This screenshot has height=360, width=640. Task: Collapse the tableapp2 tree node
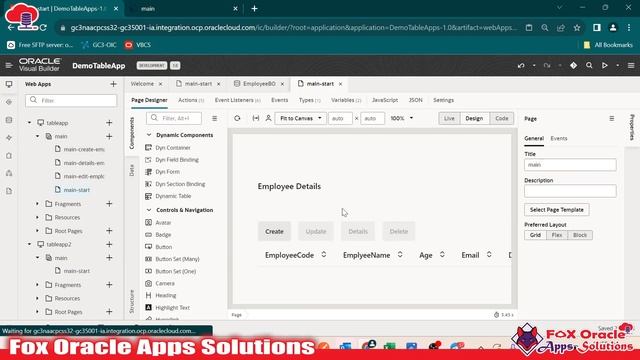(29, 244)
